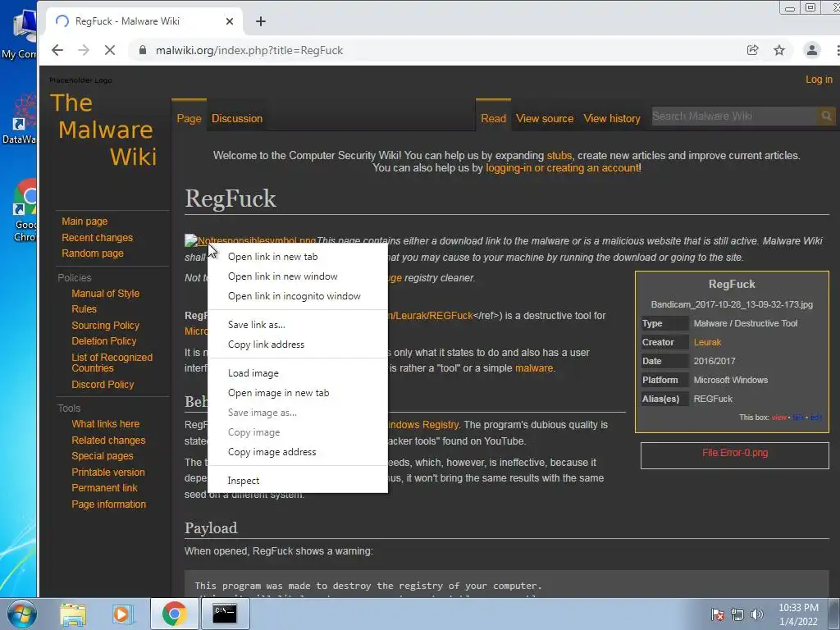Open the stubs link in welcome banner
This screenshot has width=840, height=630.
[559, 155]
